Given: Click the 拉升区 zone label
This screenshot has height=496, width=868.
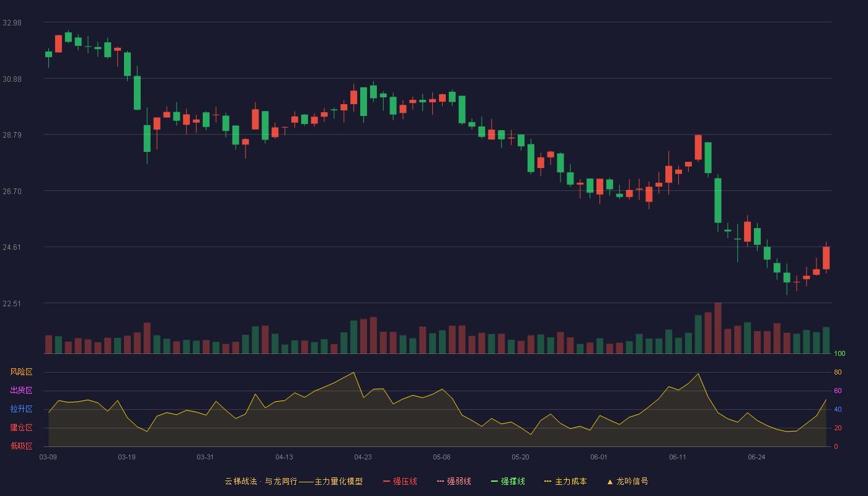Looking at the screenshot, I should (21, 409).
